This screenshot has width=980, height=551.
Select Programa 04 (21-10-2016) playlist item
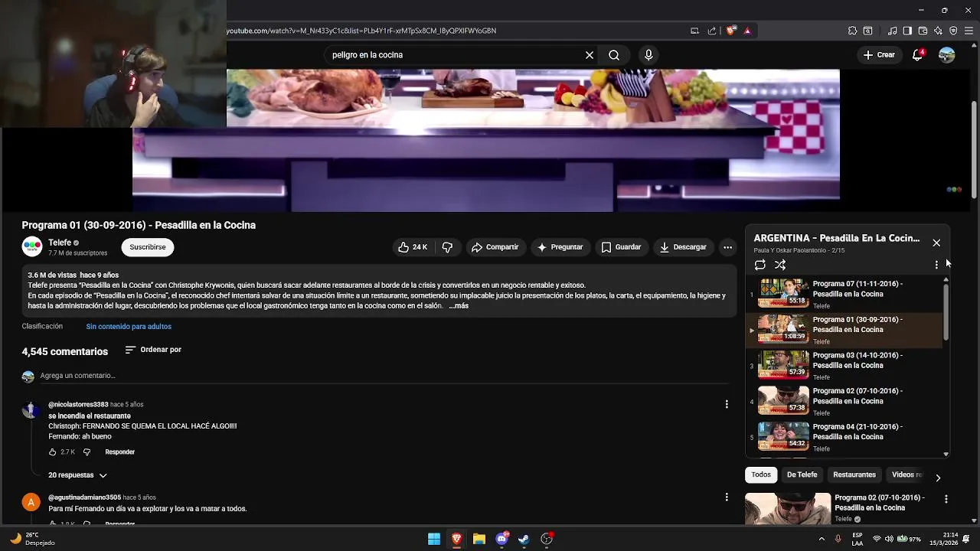tap(844, 437)
